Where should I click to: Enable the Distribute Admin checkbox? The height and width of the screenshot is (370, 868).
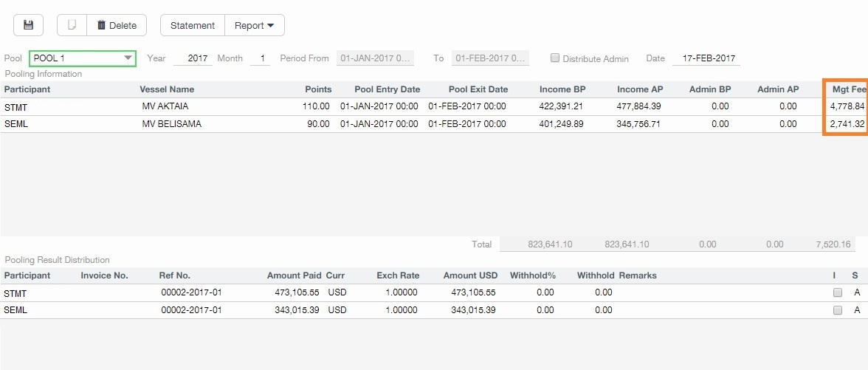pos(555,58)
